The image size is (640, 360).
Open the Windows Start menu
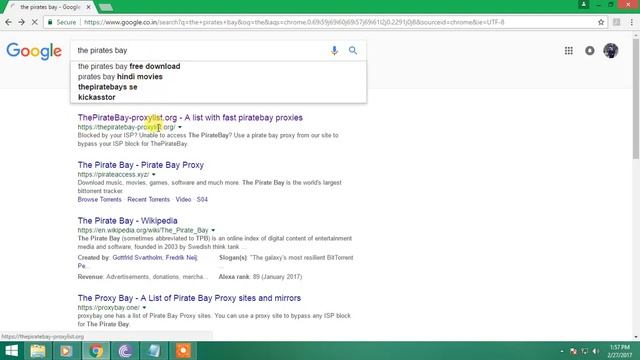point(11,351)
